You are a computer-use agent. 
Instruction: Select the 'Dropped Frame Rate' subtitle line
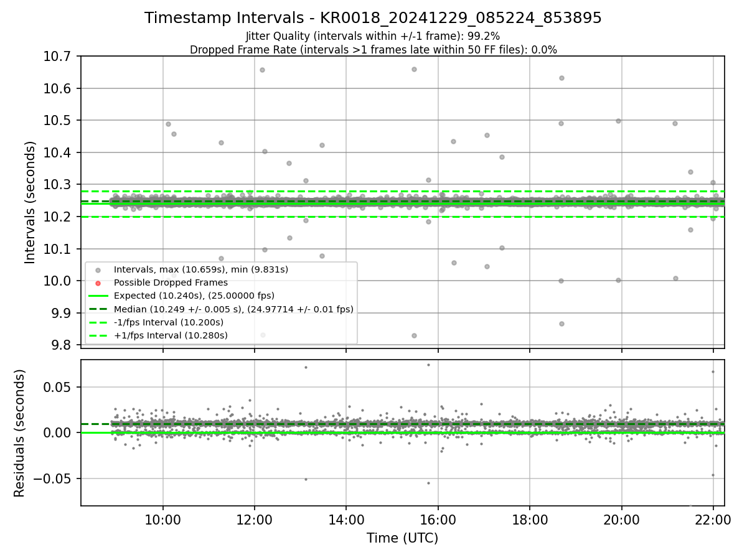373,50
